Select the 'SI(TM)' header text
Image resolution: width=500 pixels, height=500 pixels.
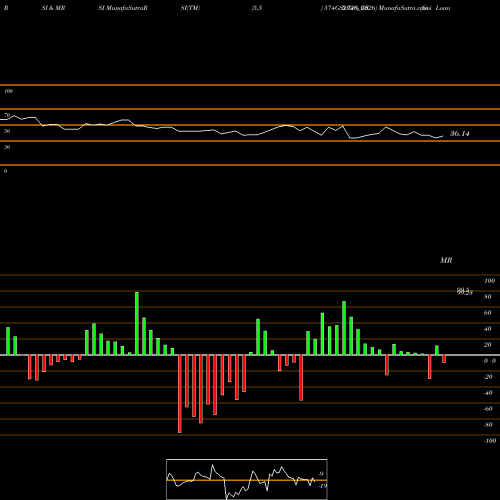pyautogui.click(x=190, y=8)
